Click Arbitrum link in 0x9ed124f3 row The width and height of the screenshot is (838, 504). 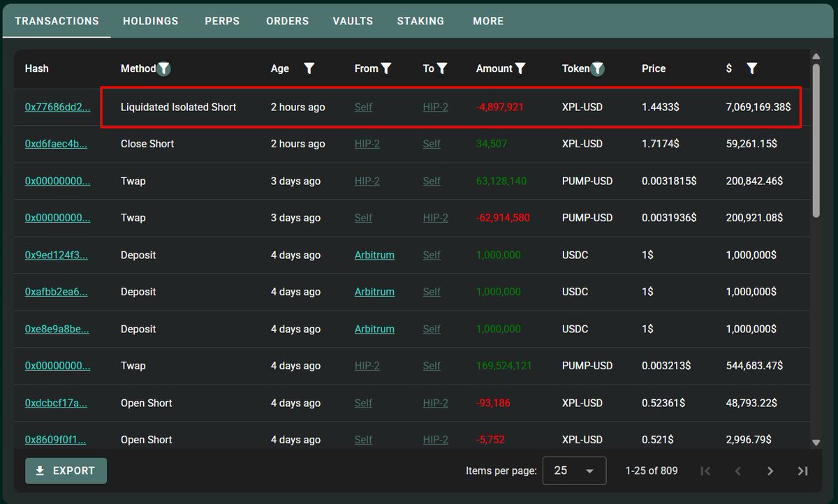(x=374, y=255)
